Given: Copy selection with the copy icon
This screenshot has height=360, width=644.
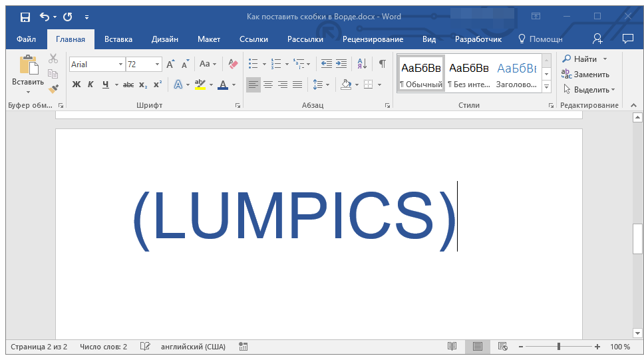Looking at the screenshot, I should 53,74.
